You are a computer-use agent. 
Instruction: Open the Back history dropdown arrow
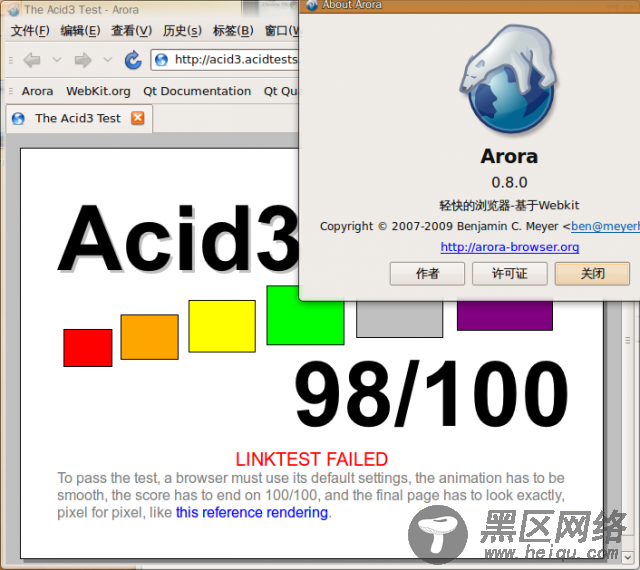57,60
